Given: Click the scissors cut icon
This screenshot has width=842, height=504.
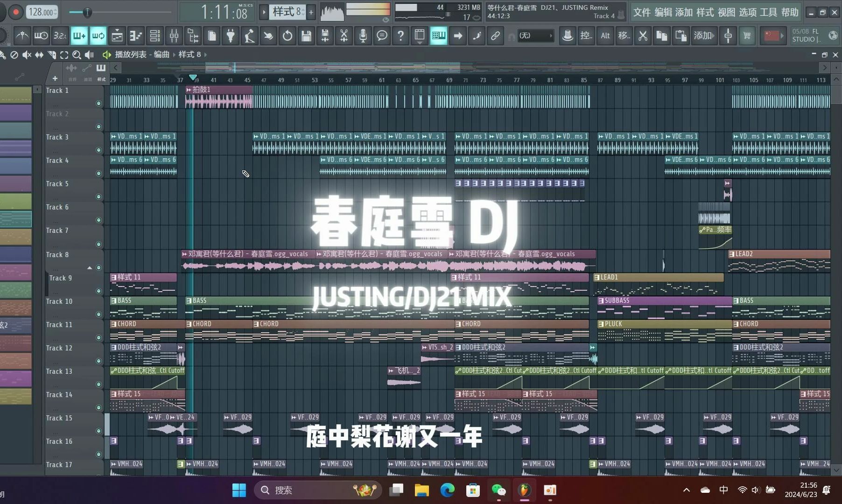Looking at the screenshot, I should pos(643,35).
